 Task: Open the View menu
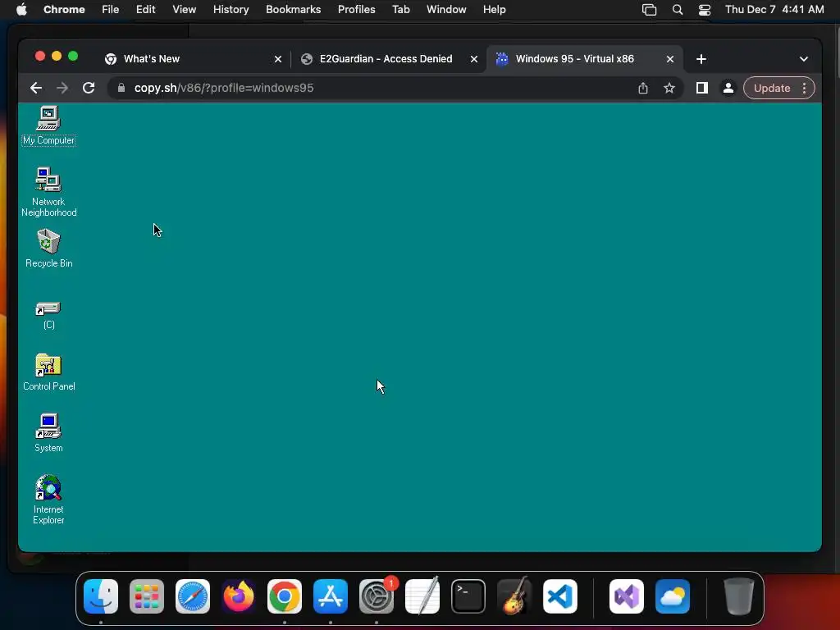(x=185, y=9)
